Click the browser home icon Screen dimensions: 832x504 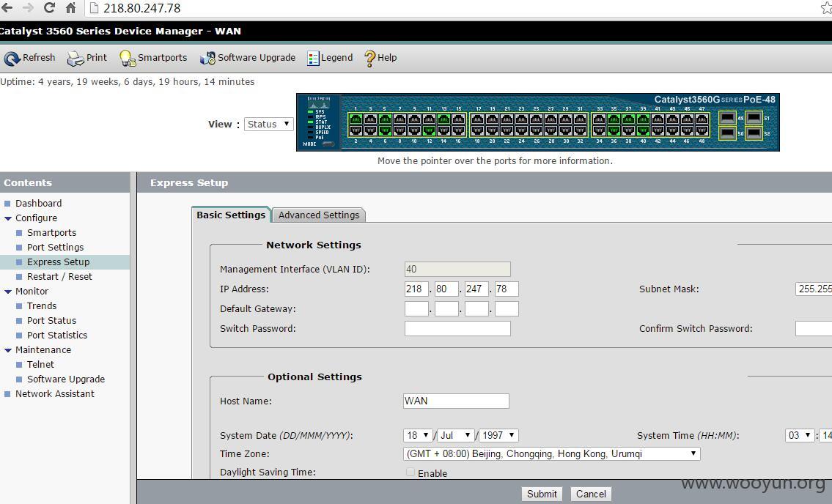(70, 8)
